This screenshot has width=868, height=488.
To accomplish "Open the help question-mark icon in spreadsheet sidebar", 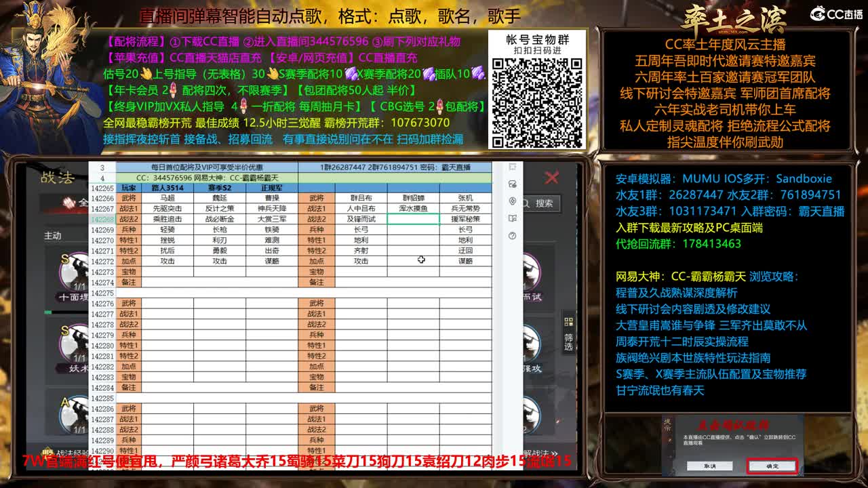I will tap(512, 236).
